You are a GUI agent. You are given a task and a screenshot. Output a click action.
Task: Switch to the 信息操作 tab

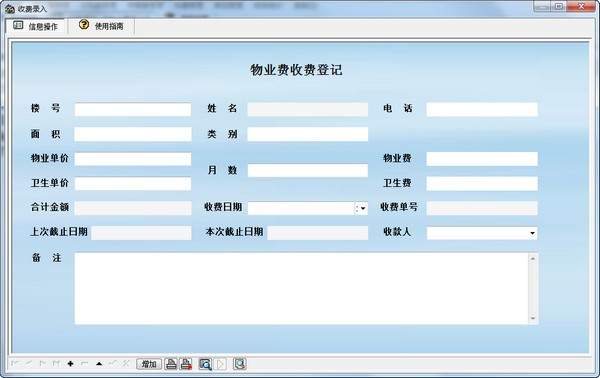pos(36,26)
